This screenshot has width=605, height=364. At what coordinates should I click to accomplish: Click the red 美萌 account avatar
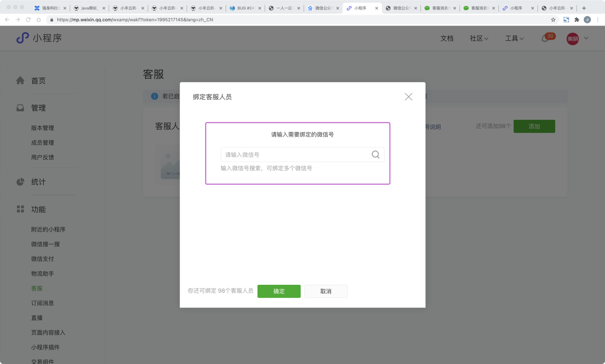pos(572,39)
